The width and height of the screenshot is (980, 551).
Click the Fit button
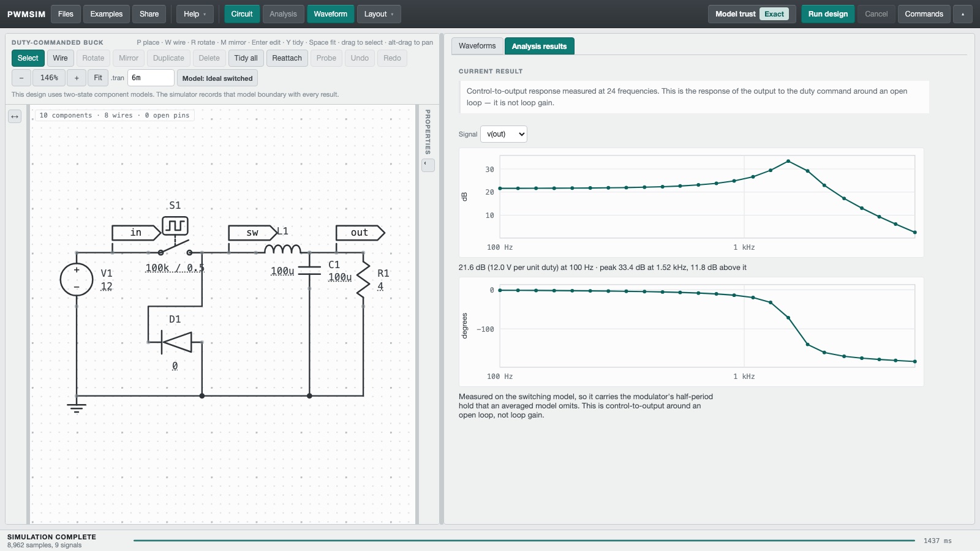pos(98,78)
